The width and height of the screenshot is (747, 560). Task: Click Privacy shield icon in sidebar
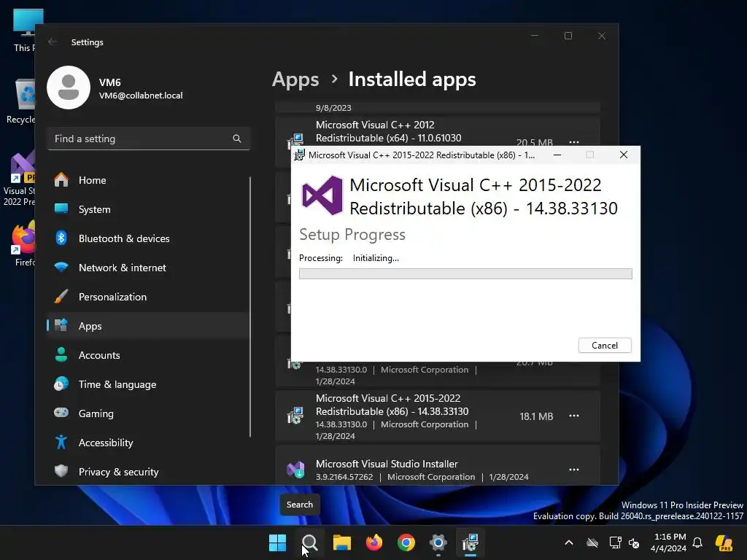point(61,471)
